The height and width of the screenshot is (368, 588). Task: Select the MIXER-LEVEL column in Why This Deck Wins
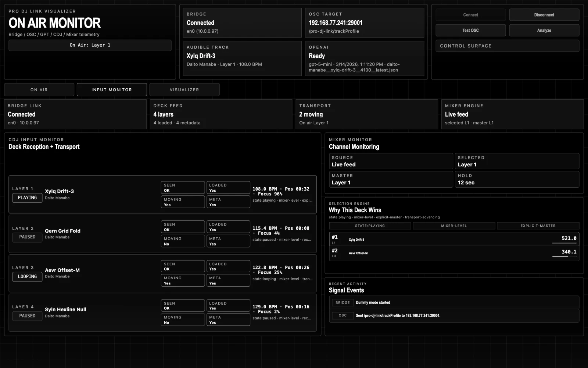[x=454, y=226]
